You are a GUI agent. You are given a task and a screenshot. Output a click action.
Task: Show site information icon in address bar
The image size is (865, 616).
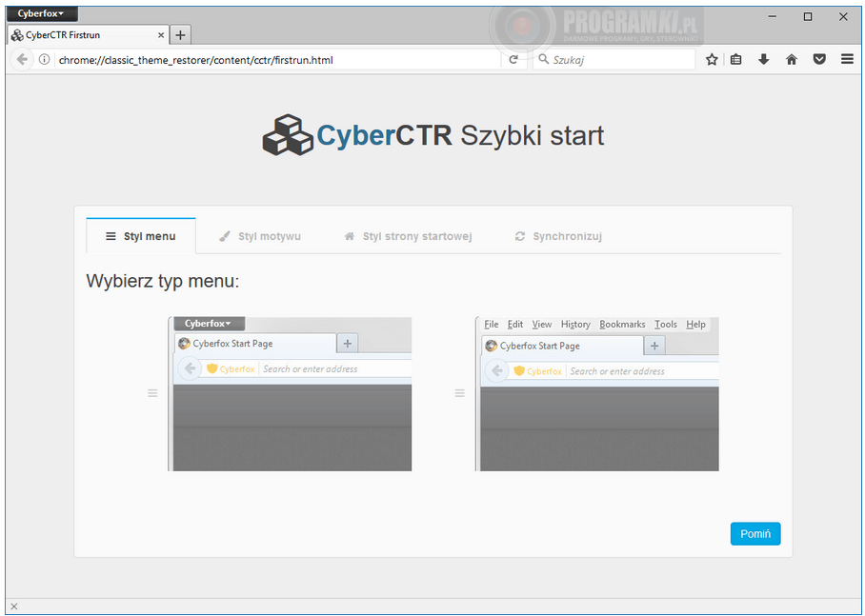[44, 60]
